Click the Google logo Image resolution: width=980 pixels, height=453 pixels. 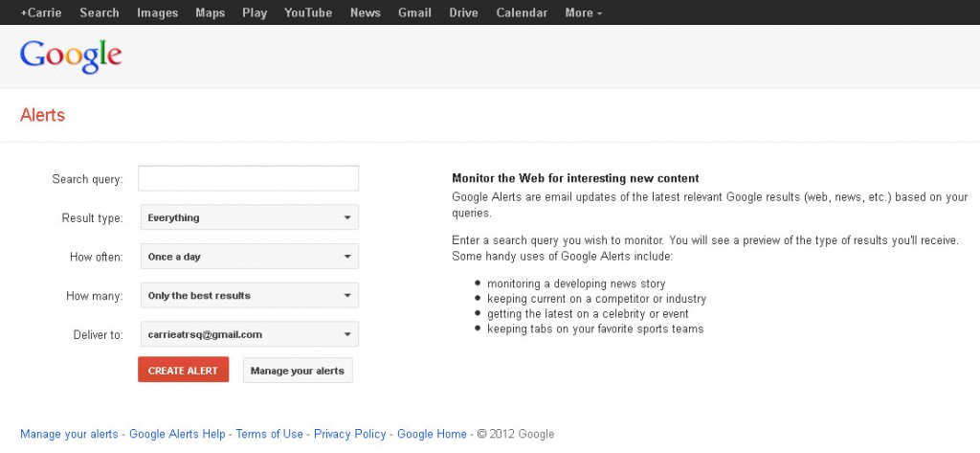(71, 57)
